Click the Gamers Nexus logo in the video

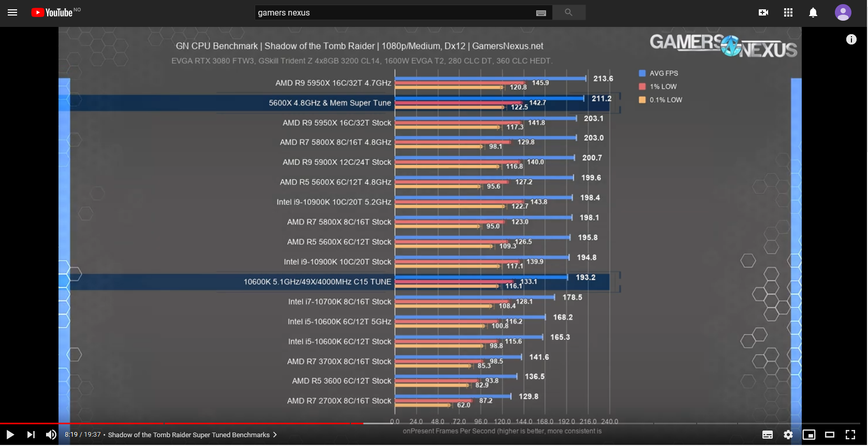pyautogui.click(x=723, y=46)
